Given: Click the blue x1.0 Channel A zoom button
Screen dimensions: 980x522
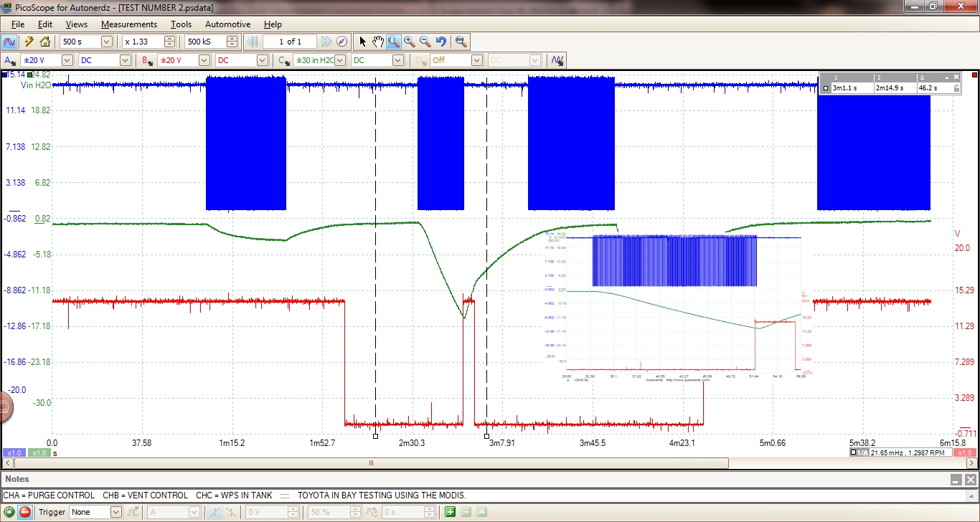Looking at the screenshot, I should coord(14,453).
